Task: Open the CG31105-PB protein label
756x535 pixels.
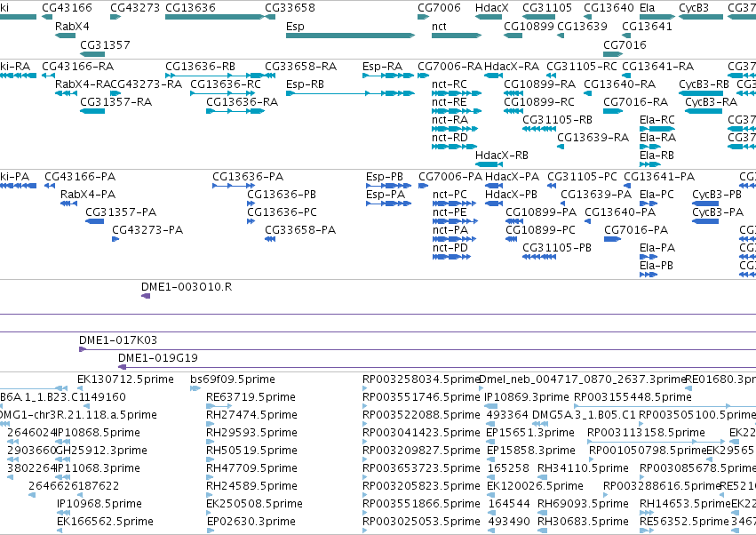Action: click(557, 248)
